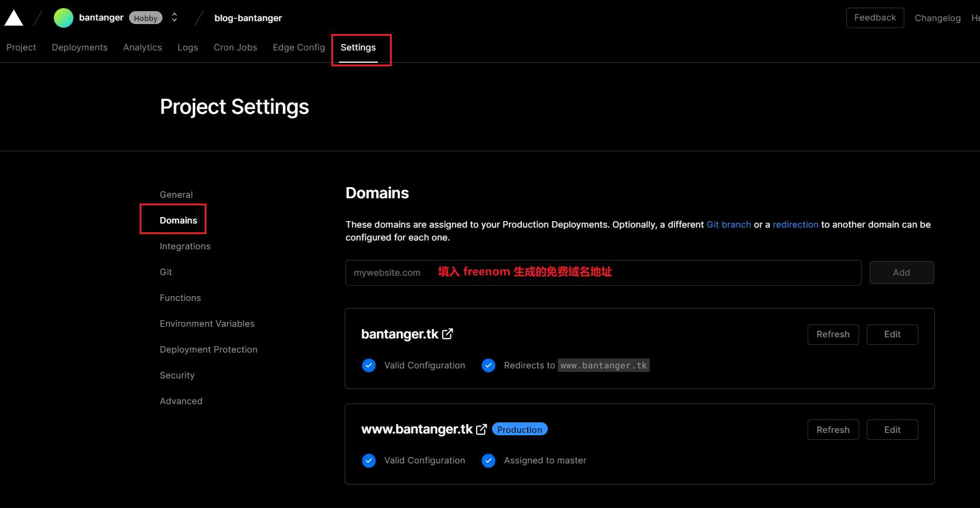Image resolution: width=980 pixels, height=508 pixels.
Task: Open external link icon beside www.bantanger.tk
Action: tap(481, 429)
